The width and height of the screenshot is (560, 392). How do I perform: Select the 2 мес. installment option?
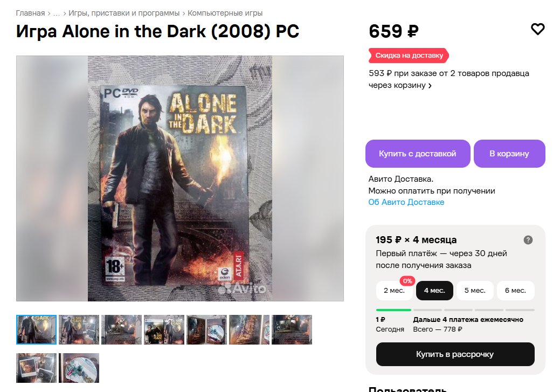click(x=394, y=291)
